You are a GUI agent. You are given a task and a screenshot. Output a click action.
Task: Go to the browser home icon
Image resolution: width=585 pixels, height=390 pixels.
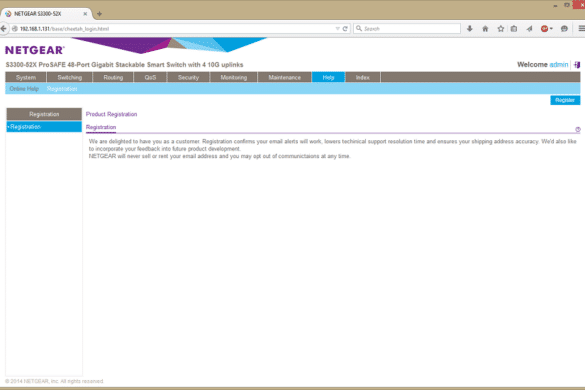485,28
